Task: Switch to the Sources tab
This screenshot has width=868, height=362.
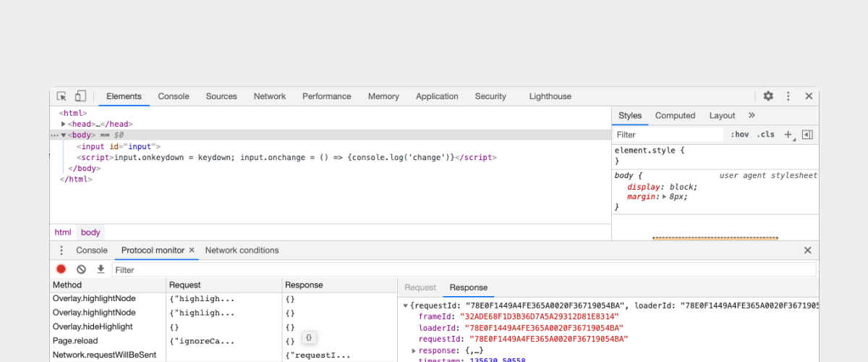Action: coord(221,96)
